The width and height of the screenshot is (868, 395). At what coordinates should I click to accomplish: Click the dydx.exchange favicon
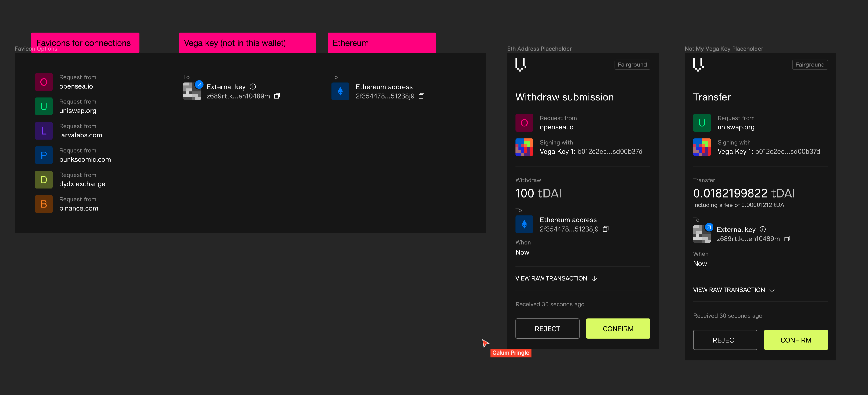tap(43, 180)
